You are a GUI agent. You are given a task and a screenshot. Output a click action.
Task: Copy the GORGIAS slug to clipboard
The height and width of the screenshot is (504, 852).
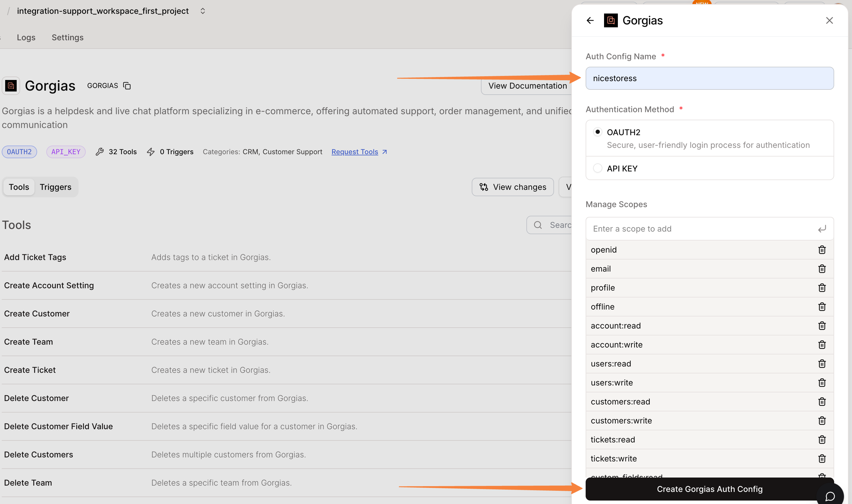[x=127, y=86]
